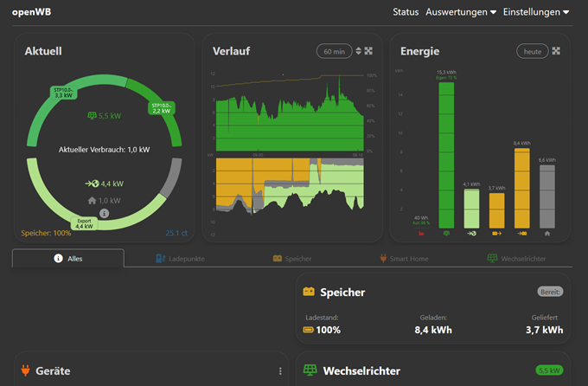The width and height of the screenshot is (588, 386).
Task: Open the Wechselrichter tab
Action: pos(516,258)
